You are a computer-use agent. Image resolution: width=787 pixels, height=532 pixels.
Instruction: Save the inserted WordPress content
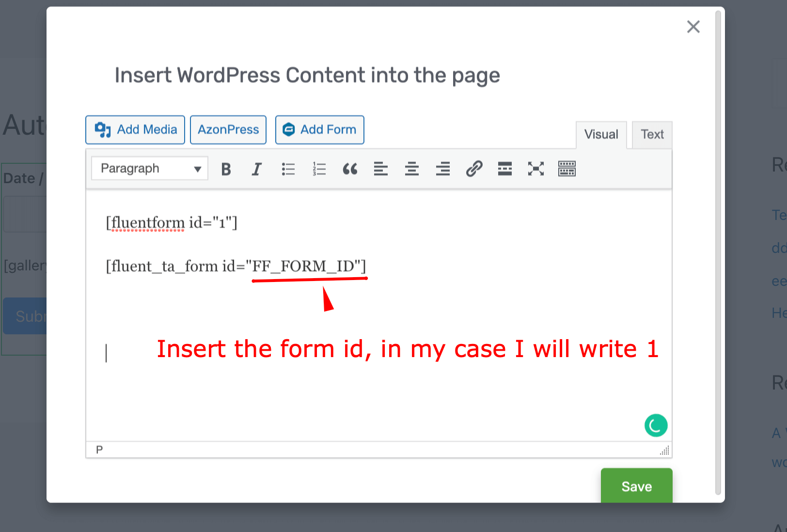coord(636,486)
